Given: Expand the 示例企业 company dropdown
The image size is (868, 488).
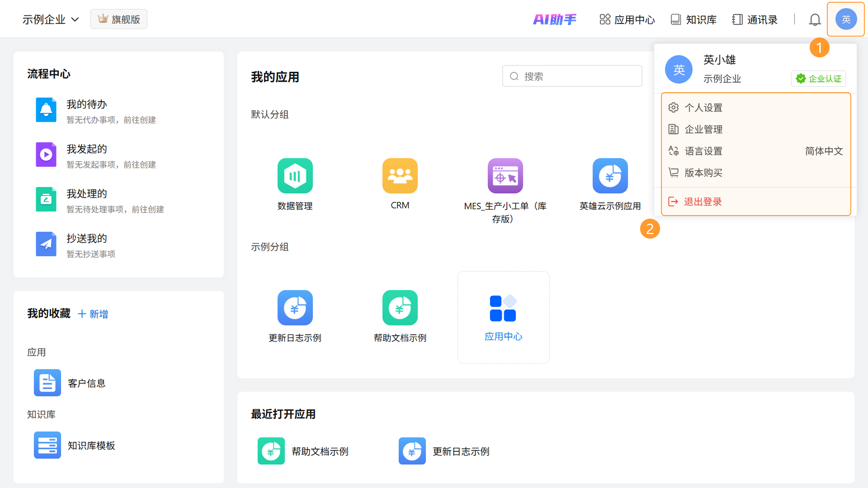Looking at the screenshot, I should [x=51, y=19].
